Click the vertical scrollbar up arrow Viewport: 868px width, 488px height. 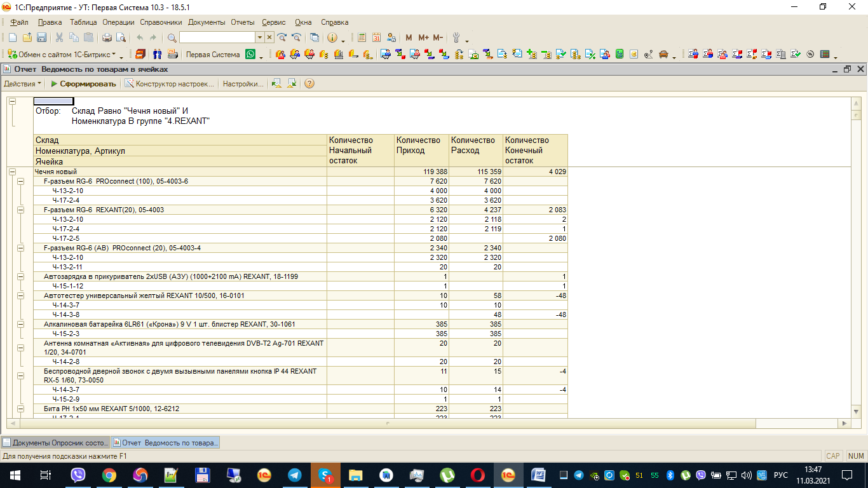(856, 104)
